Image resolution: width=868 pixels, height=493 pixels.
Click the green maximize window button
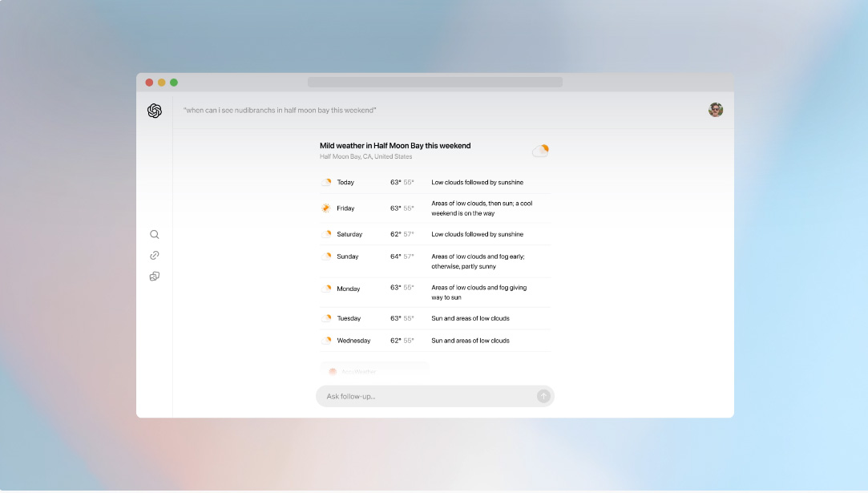point(174,83)
